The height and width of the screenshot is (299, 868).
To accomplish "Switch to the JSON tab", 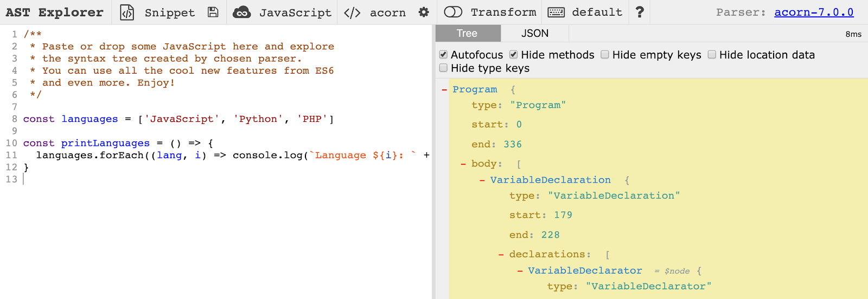I will coord(535,33).
